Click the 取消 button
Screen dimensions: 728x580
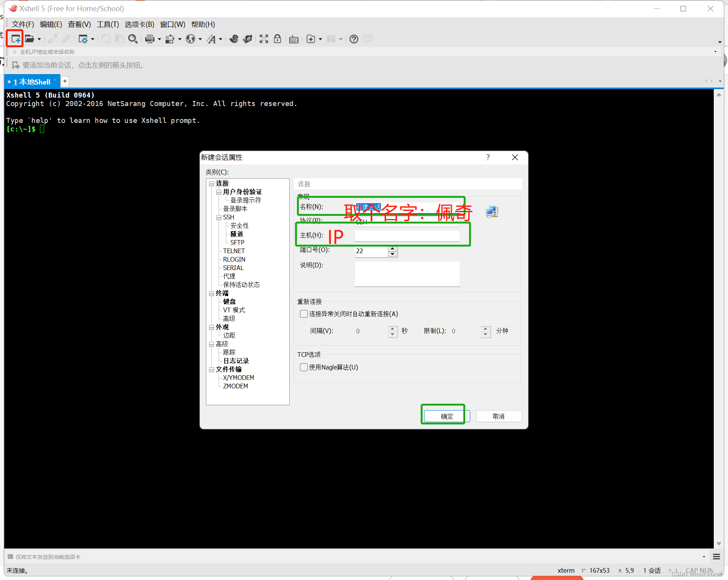click(499, 416)
